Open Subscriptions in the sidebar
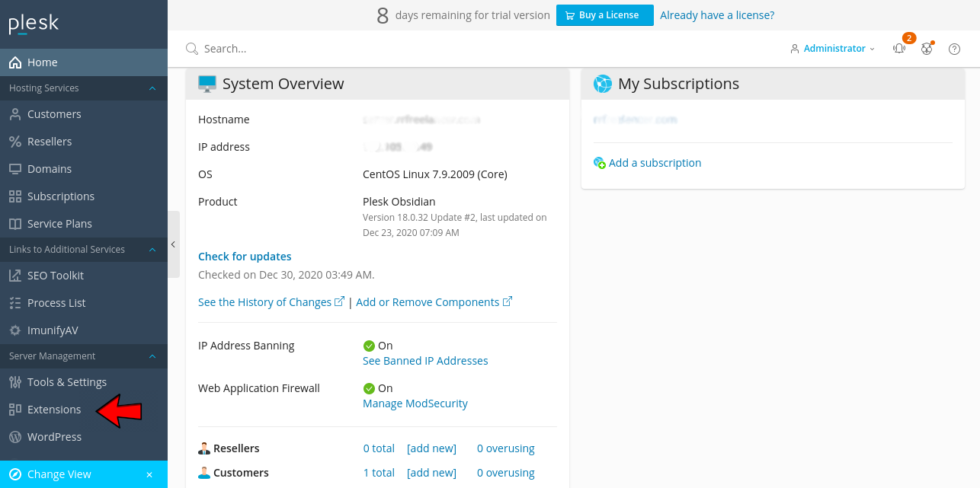 point(84,196)
